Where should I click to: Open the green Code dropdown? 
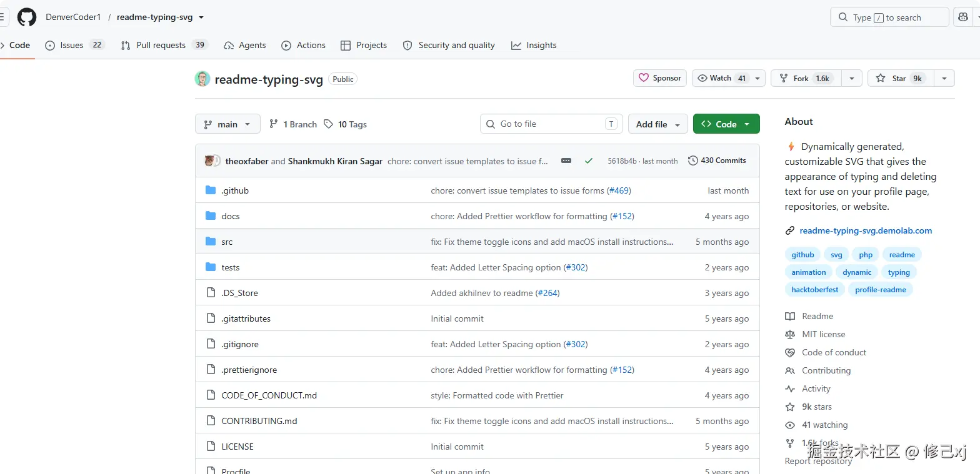coord(726,124)
